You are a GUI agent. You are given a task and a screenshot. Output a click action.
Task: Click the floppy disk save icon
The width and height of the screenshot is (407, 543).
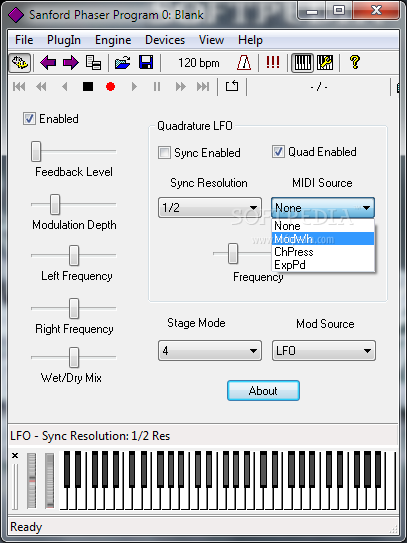click(x=146, y=63)
